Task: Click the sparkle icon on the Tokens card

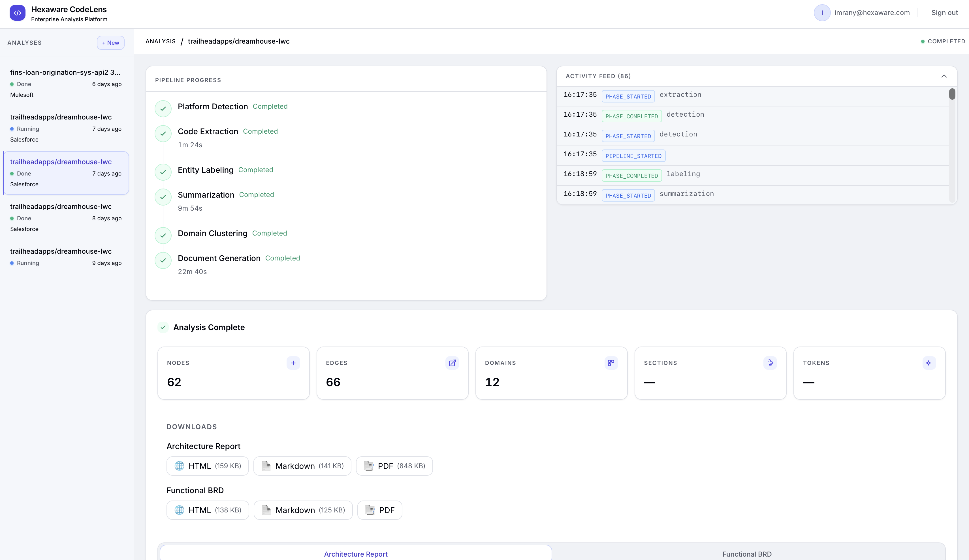Action: pyautogui.click(x=929, y=363)
